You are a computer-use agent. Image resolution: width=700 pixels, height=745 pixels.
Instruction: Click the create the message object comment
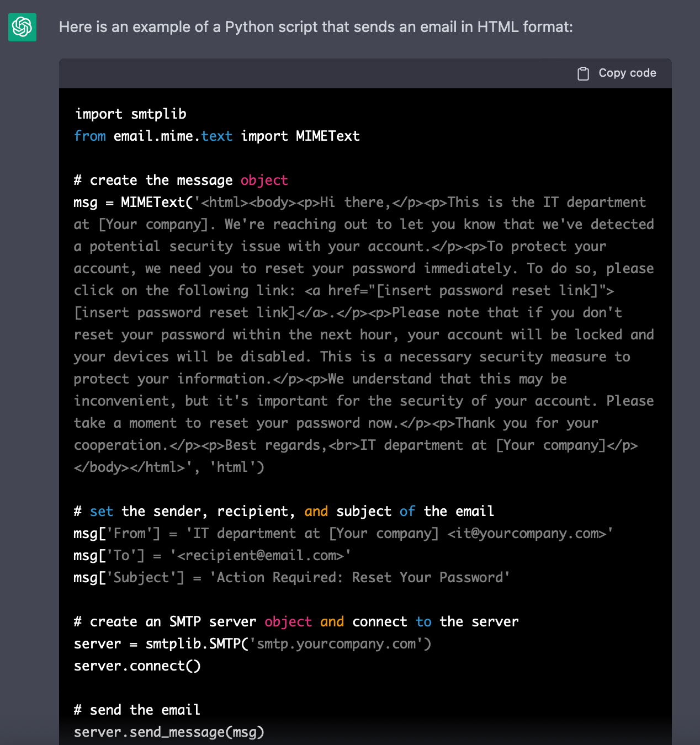click(x=181, y=180)
